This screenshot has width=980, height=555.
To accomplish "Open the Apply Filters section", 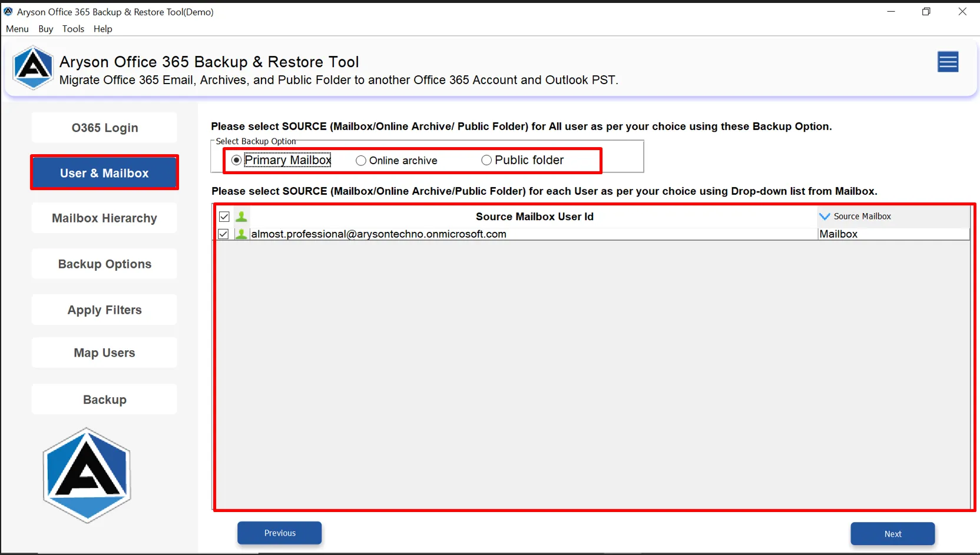I will (x=104, y=310).
